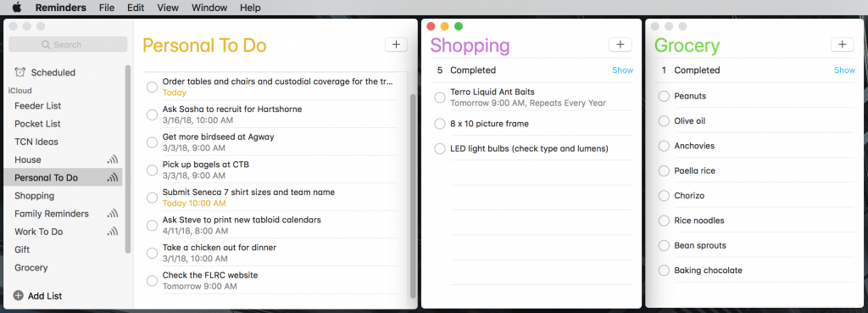Click the magnifier icon in the Search field

(x=46, y=44)
